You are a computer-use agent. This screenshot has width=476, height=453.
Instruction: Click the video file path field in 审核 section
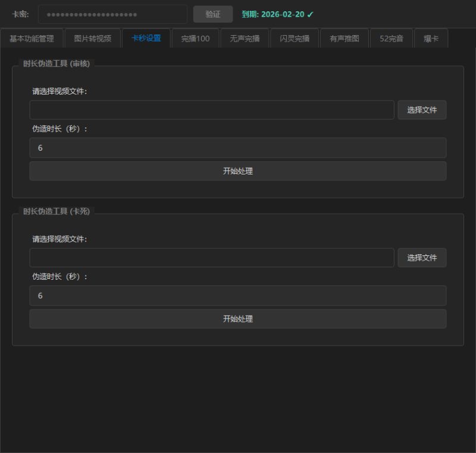(211, 110)
